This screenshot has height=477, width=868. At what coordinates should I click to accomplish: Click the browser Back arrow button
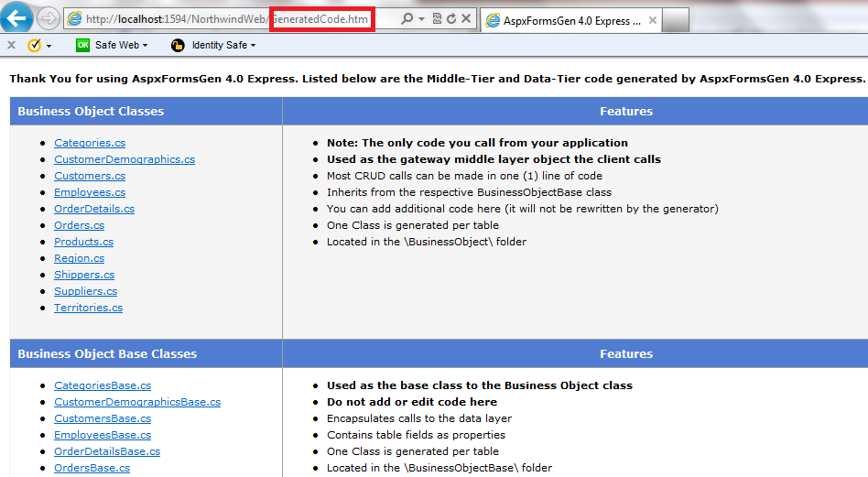(x=16, y=16)
